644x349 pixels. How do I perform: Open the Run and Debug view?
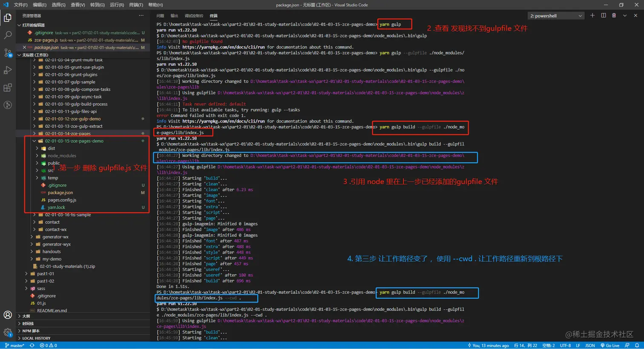[8, 70]
